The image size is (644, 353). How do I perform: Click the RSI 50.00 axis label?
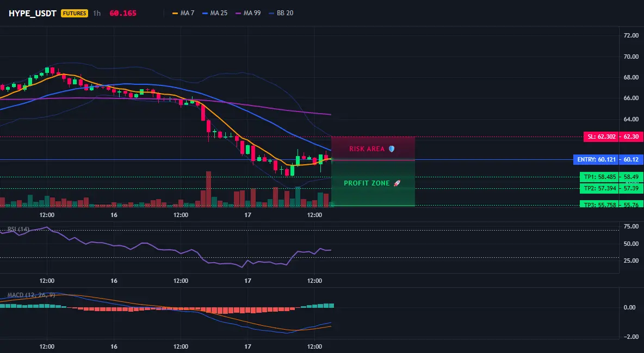[631, 244]
